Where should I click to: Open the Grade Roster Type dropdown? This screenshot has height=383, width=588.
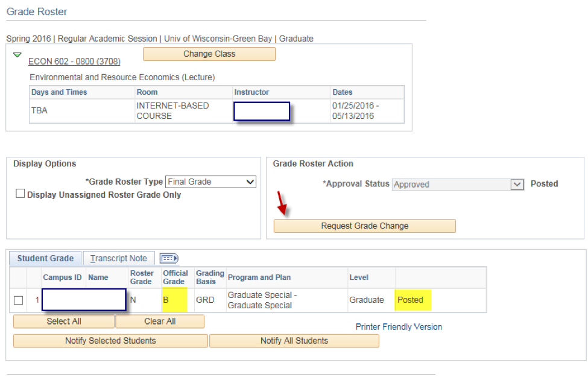click(x=210, y=182)
